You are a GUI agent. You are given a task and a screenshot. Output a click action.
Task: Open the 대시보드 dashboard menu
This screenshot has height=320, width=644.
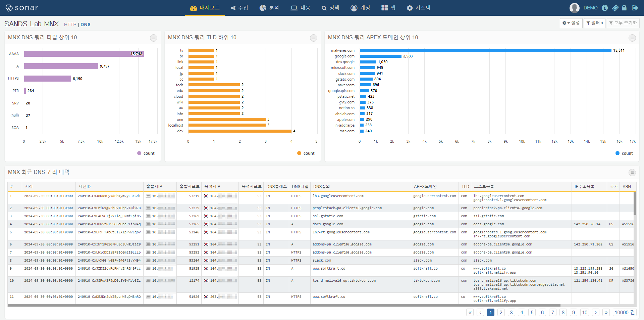point(205,8)
